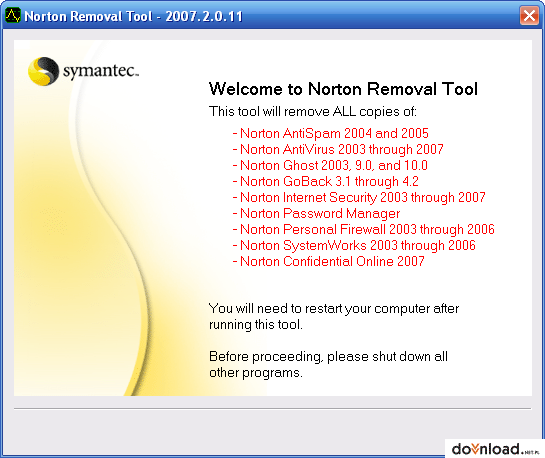
Task: Click the restart your computer notice text
Action: pyautogui.click(x=334, y=317)
